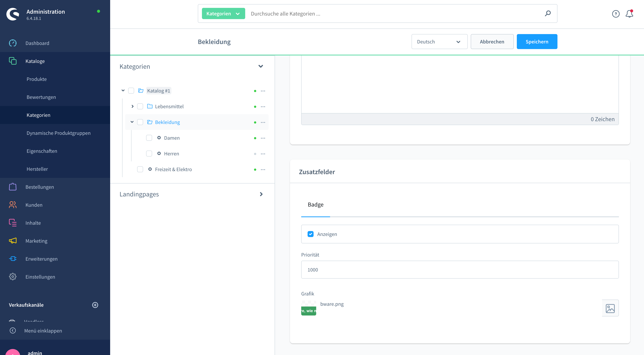The width and height of the screenshot is (644, 355).
Task: Select the Lebensmittel category label
Action: tap(169, 106)
